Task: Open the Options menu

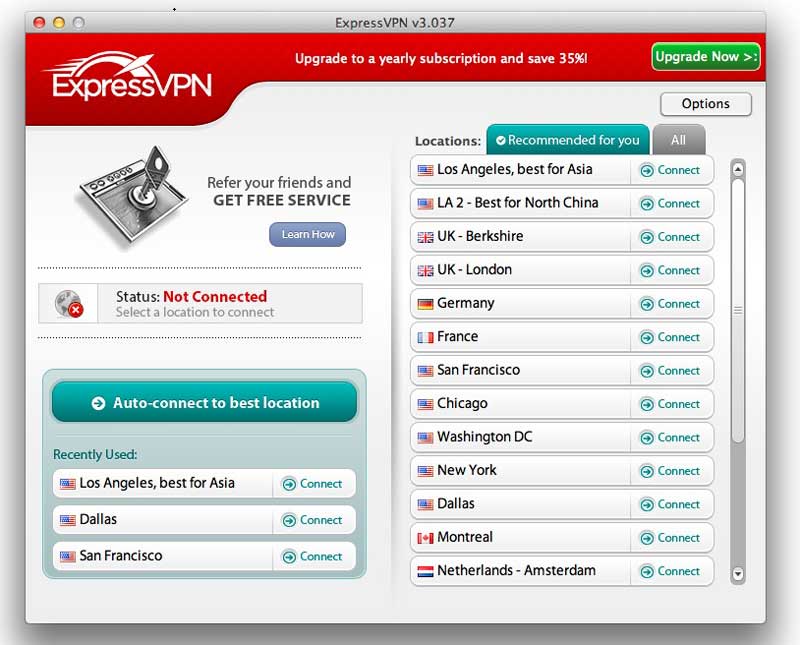Action: (705, 104)
